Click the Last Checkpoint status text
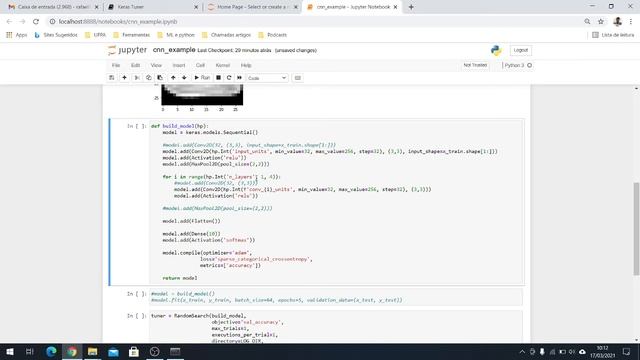Image resolution: width=640 pixels, height=360 pixels. pyautogui.click(x=234, y=50)
